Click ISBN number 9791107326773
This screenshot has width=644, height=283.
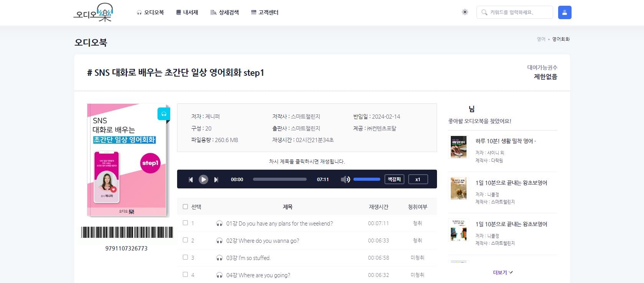point(127,249)
